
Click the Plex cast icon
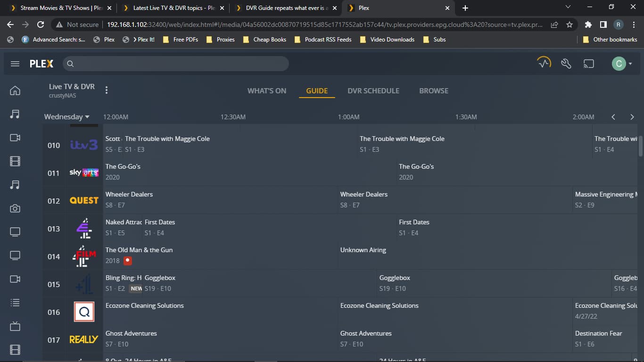pyautogui.click(x=588, y=64)
